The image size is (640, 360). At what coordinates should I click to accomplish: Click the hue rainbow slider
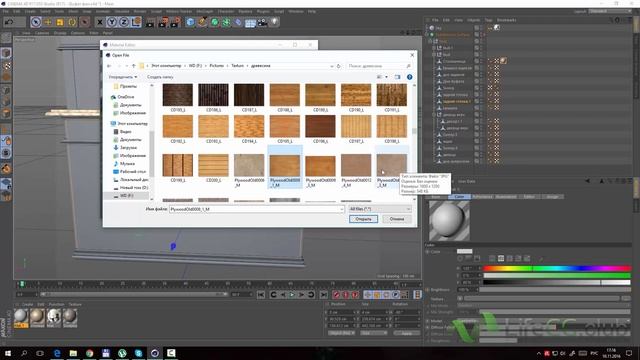pos(557,268)
